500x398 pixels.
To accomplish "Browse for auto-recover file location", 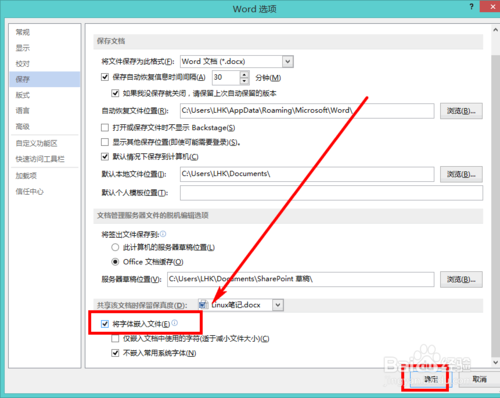I will tap(461, 111).
